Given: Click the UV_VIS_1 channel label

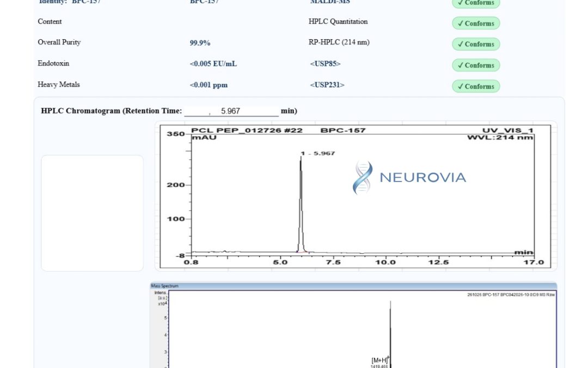Looking at the screenshot, I should click(507, 130).
